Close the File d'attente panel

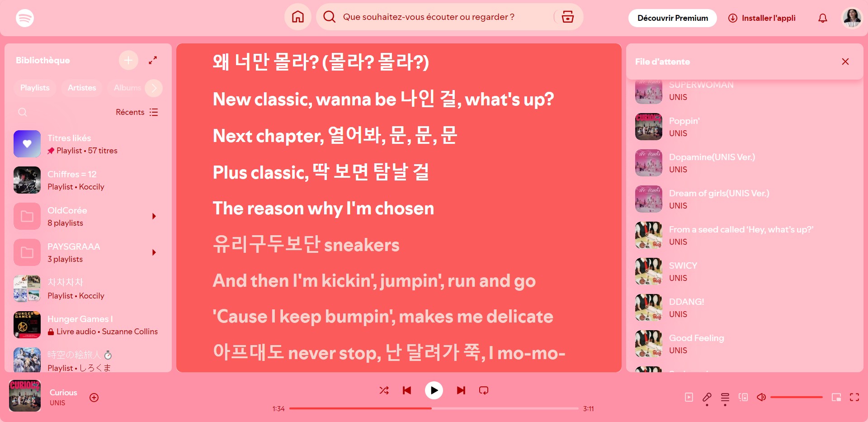pos(845,62)
